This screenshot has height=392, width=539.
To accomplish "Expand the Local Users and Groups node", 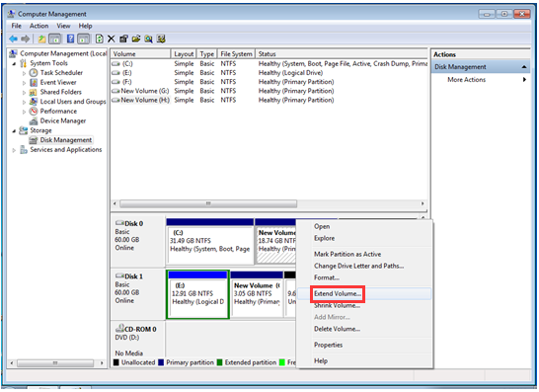I will click(x=24, y=102).
